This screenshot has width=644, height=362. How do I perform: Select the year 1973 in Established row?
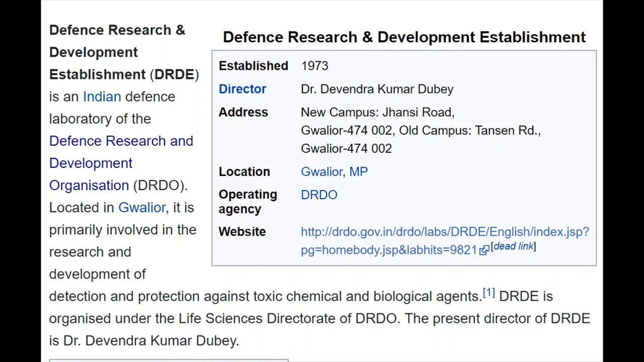pos(314,66)
